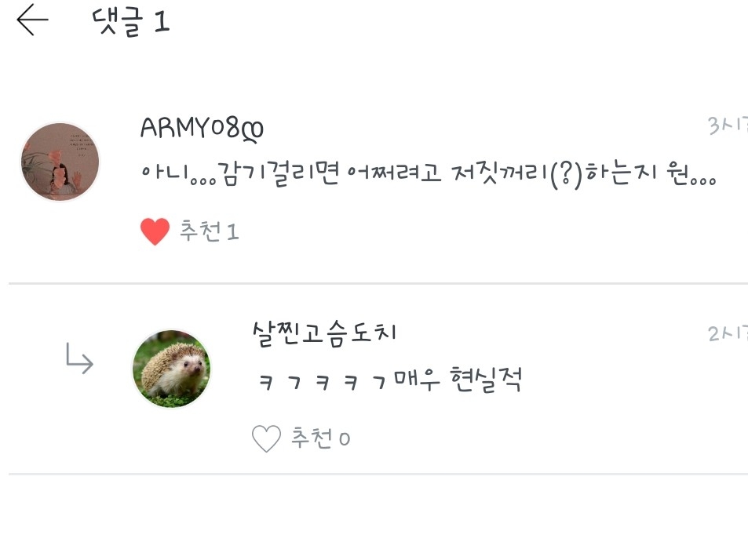The image size is (748, 560).
Task: Tap the (?) in ARMY08's comment text
Action: point(566,175)
